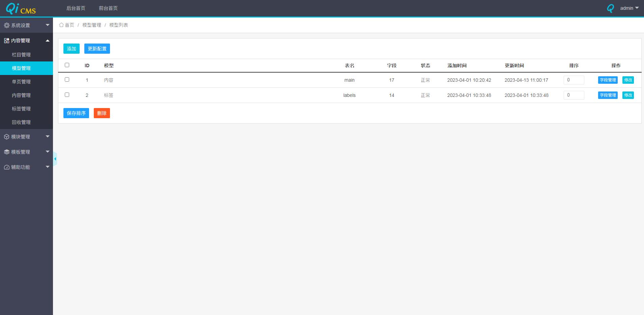Collapse the sidebar with the arrow handle
Viewport: 644px width, 315px height.
tap(55, 159)
